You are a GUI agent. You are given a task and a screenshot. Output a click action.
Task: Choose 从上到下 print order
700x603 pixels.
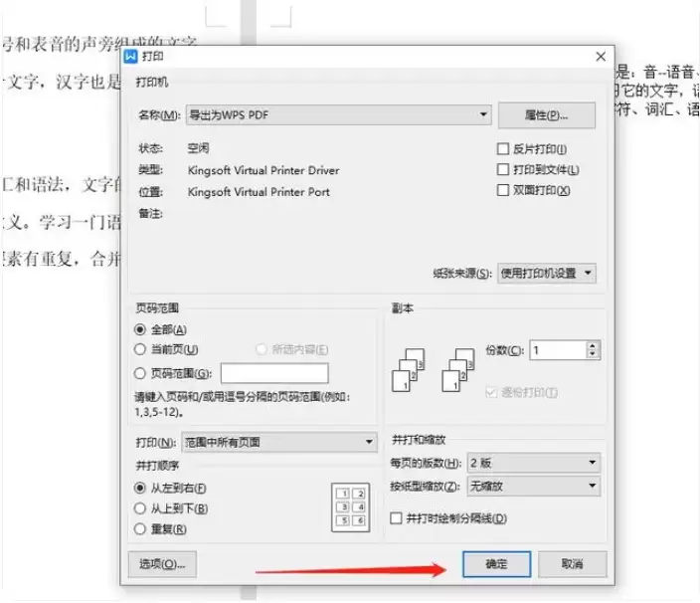click(x=140, y=508)
